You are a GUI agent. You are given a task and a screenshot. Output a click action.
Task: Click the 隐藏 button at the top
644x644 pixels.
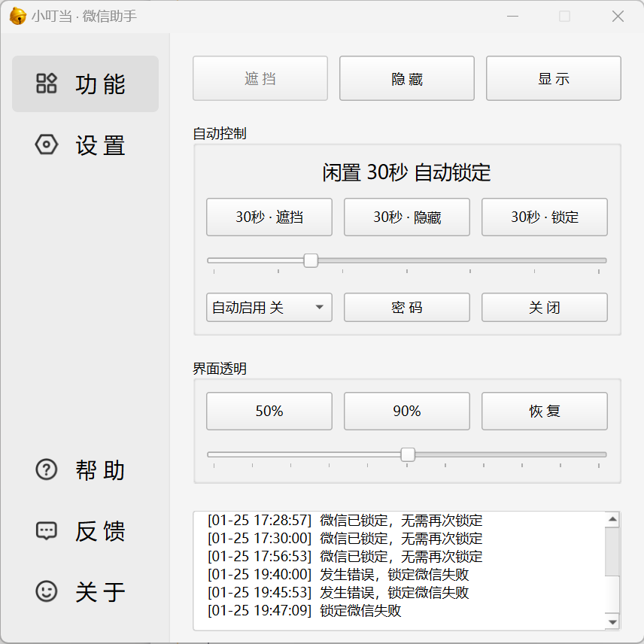point(407,78)
